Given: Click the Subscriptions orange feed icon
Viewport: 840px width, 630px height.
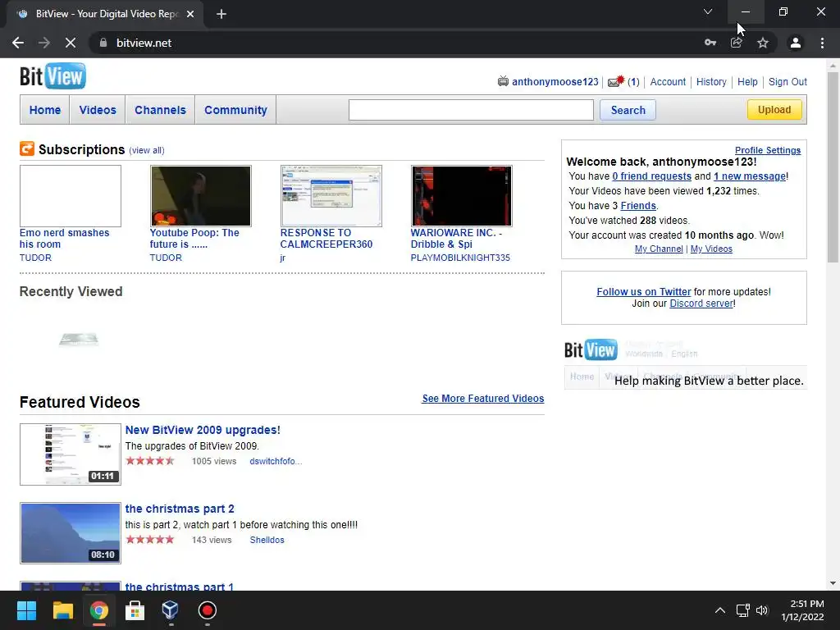Looking at the screenshot, I should tap(27, 148).
